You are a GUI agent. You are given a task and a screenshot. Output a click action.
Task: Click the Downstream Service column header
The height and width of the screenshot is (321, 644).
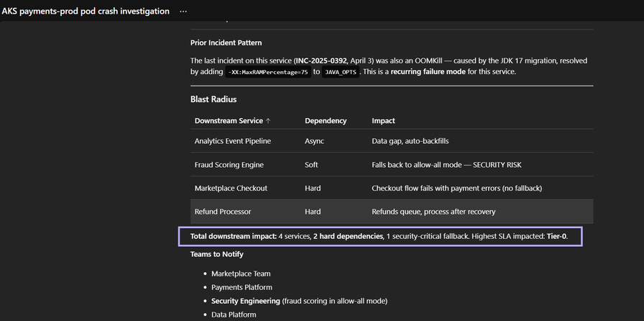(229, 121)
